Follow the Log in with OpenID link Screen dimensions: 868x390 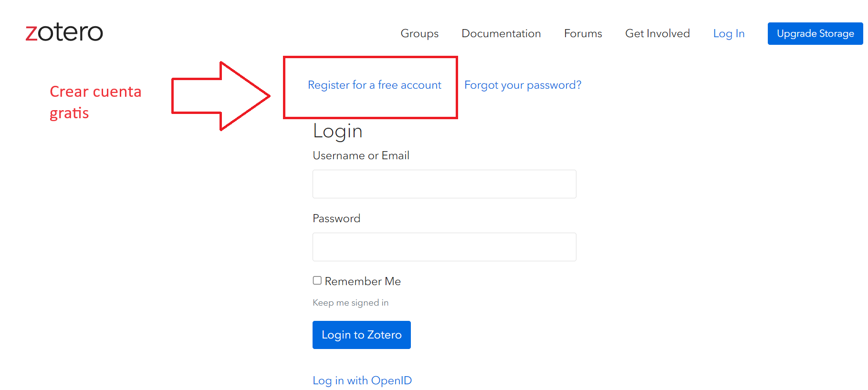pos(362,380)
